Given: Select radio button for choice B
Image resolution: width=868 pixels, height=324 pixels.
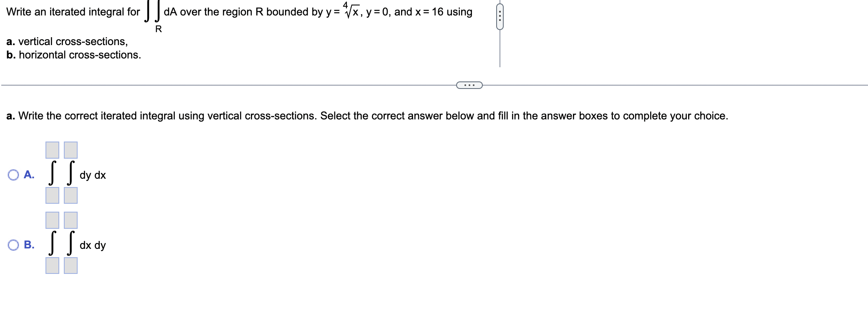Looking at the screenshot, I should (13, 245).
